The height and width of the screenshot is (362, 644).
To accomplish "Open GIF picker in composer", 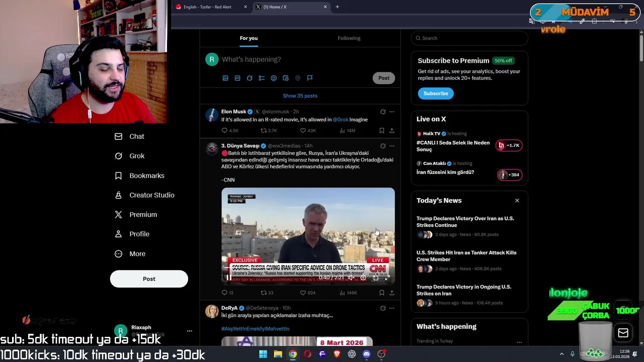I will pos(237,78).
